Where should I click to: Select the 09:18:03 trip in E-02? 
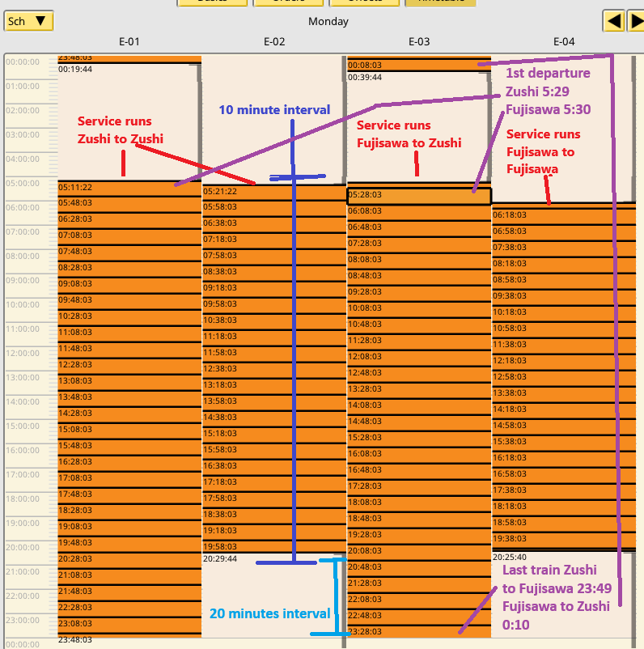coord(274,290)
